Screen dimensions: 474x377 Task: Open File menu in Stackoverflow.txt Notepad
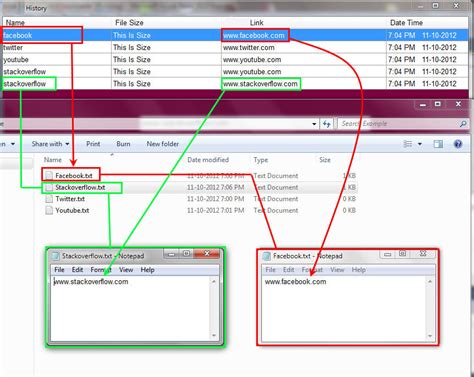(x=59, y=270)
